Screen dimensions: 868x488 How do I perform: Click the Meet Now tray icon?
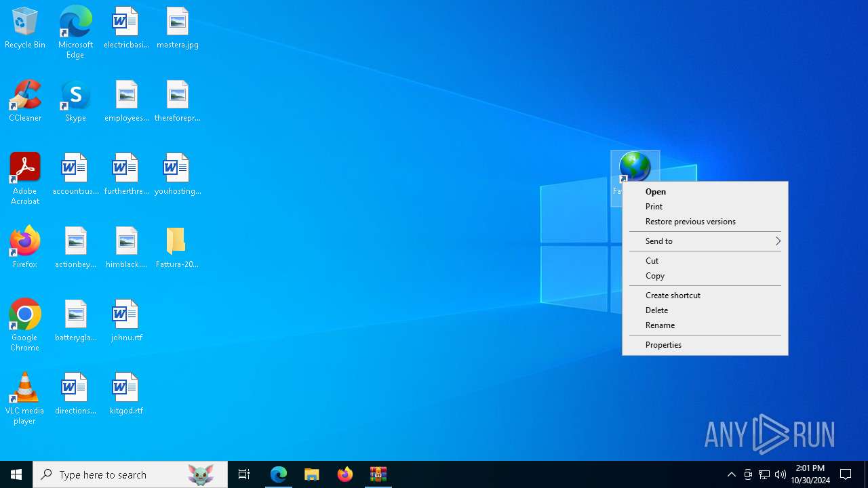tap(748, 474)
